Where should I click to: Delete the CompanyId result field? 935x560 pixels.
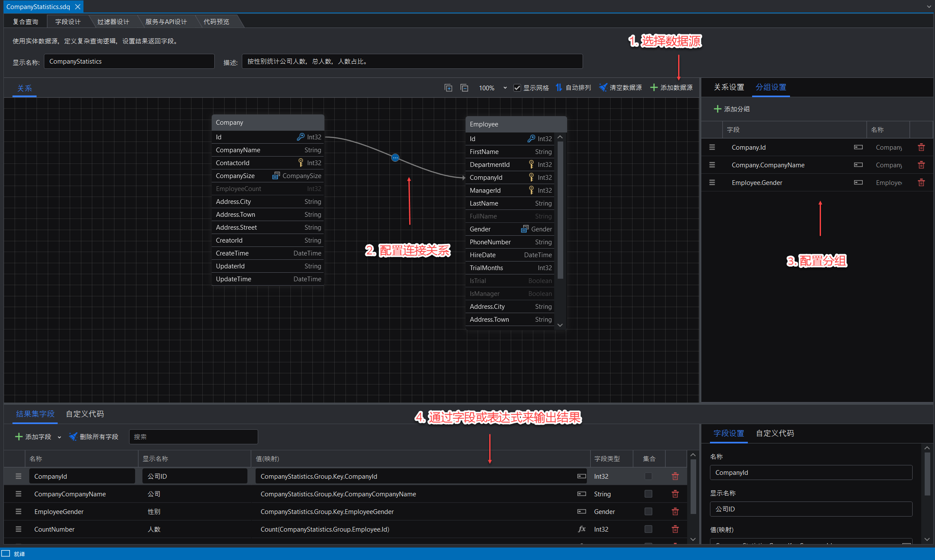(x=675, y=477)
